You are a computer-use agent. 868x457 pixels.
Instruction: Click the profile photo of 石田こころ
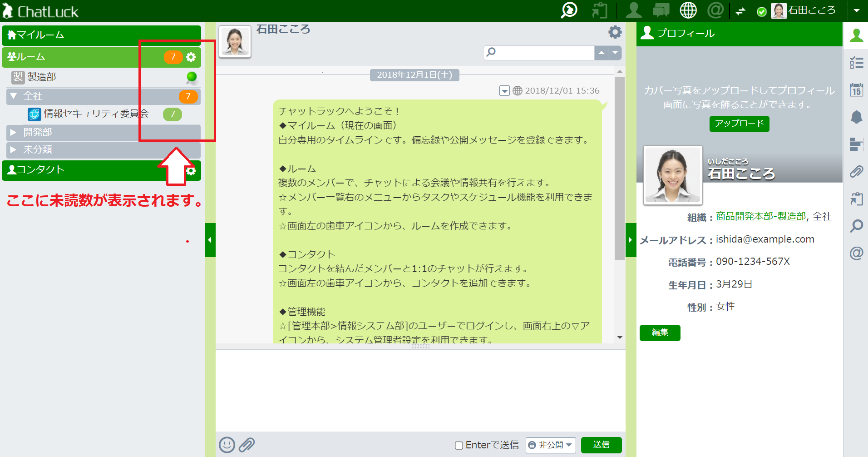673,175
